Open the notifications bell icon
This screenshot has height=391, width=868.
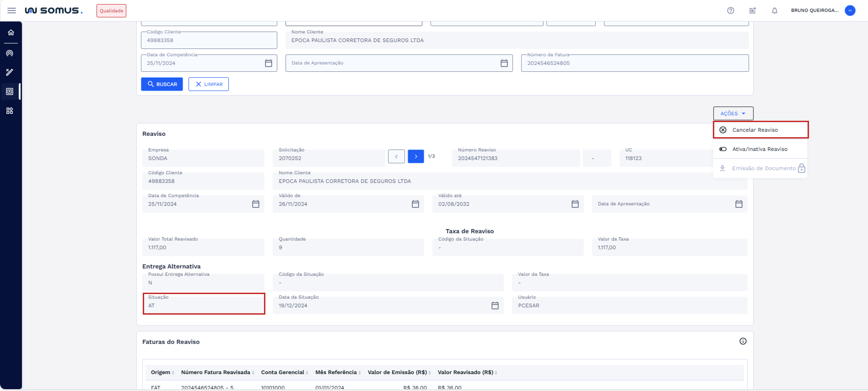(774, 11)
